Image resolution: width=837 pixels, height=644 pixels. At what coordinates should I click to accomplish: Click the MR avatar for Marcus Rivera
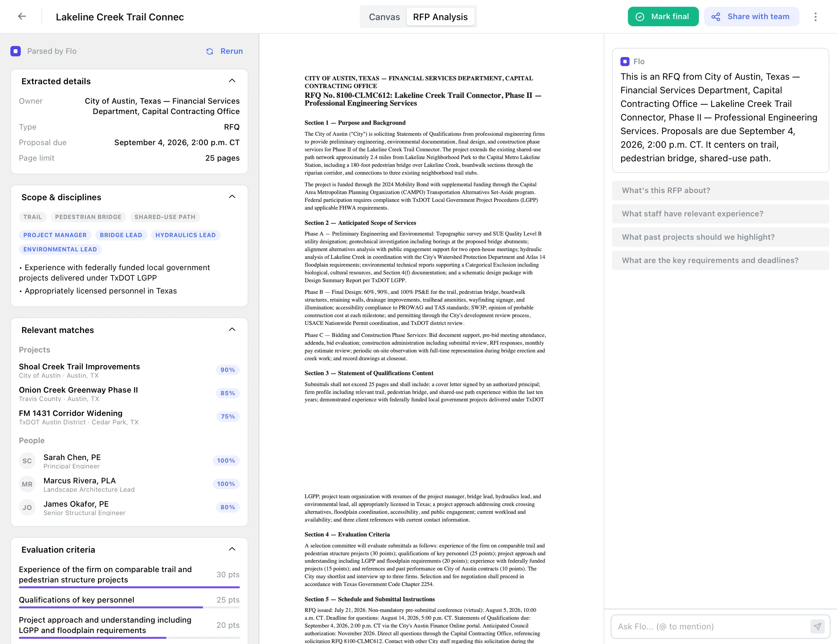pyautogui.click(x=27, y=484)
